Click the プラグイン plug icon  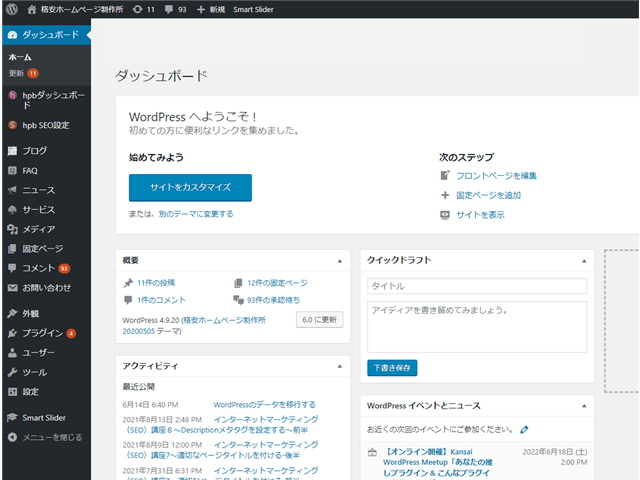coord(12,333)
